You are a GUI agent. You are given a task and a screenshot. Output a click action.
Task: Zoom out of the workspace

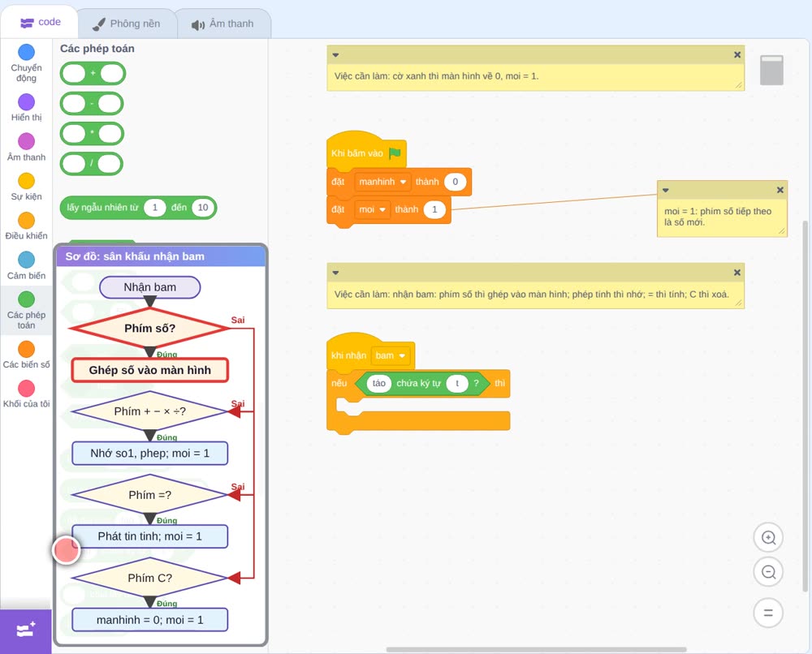point(768,572)
